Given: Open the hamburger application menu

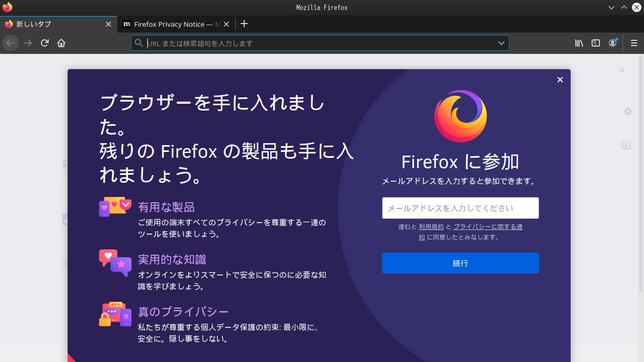Looking at the screenshot, I should pyautogui.click(x=634, y=43).
